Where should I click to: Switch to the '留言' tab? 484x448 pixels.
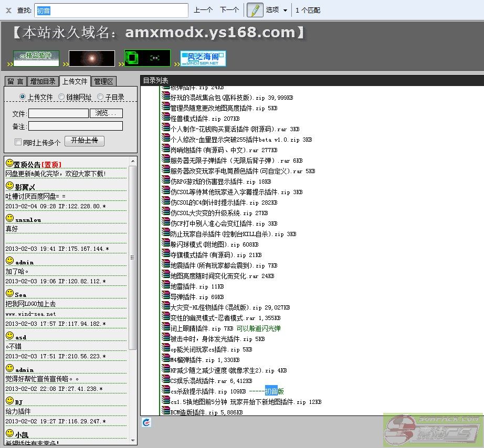pyautogui.click(x=15, y=81)
